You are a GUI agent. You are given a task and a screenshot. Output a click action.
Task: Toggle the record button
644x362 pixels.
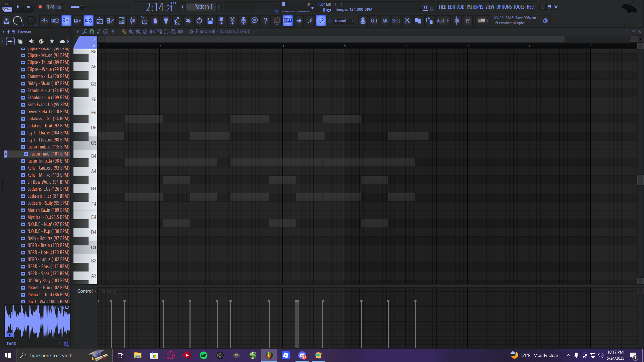(40, 7)
